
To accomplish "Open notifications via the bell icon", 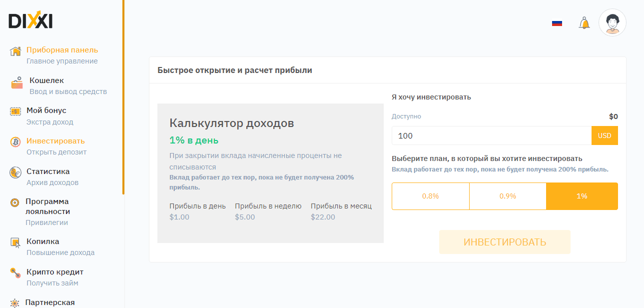I will coord(585,22).
